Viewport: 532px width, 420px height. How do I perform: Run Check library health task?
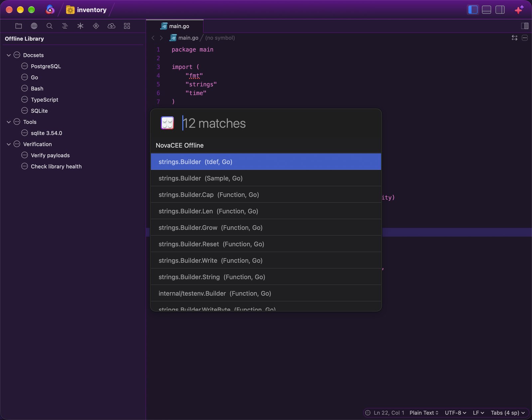[x=56, y=166]
